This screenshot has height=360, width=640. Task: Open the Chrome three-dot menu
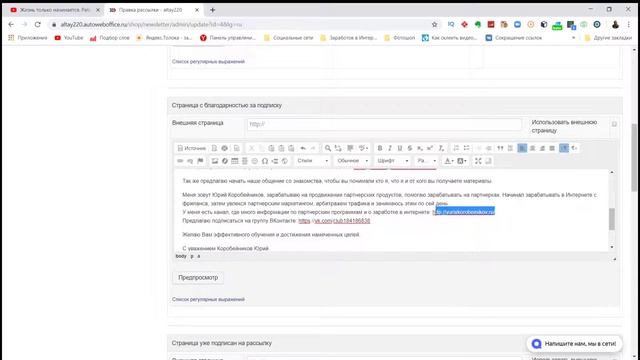629,24
